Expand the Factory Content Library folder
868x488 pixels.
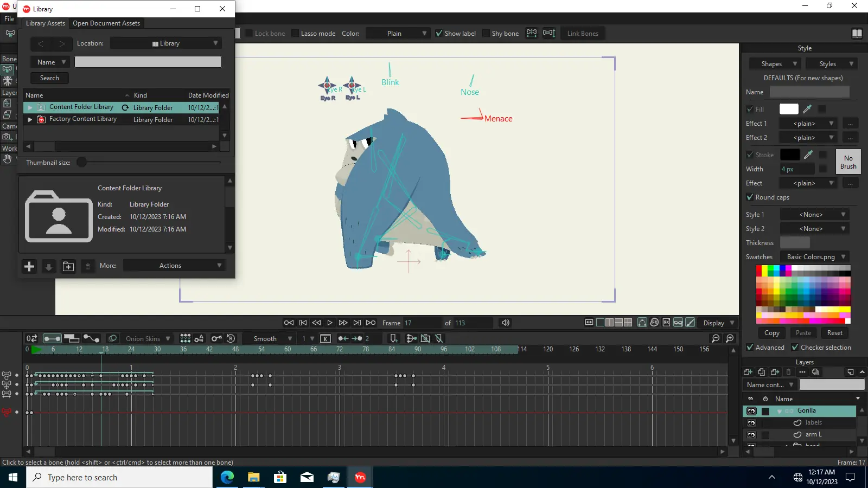[30, 119]
